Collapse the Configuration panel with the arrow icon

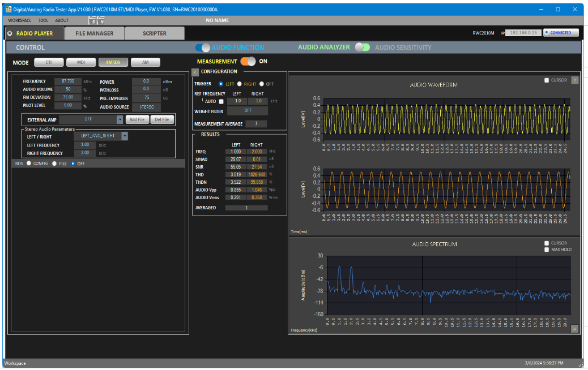(195, 72)
